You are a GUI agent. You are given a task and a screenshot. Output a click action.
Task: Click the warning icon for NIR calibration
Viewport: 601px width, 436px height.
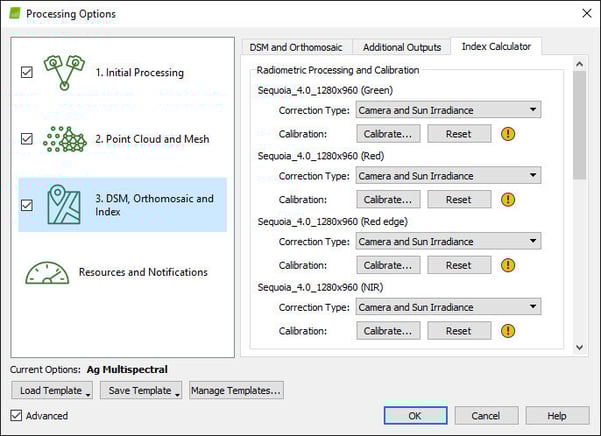click(x=508, y=331)
